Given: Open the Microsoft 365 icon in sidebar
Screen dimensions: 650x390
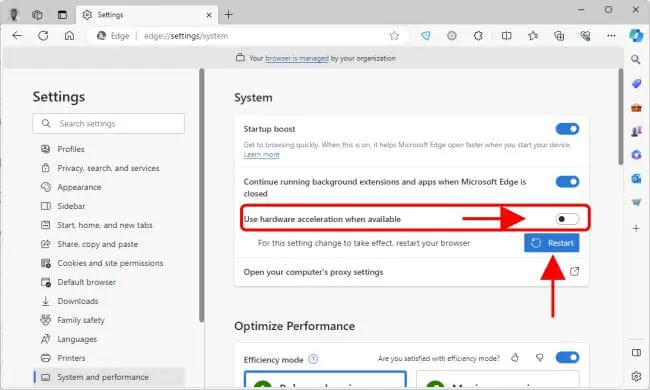Looking at the screenshot, I should (636, 155).
